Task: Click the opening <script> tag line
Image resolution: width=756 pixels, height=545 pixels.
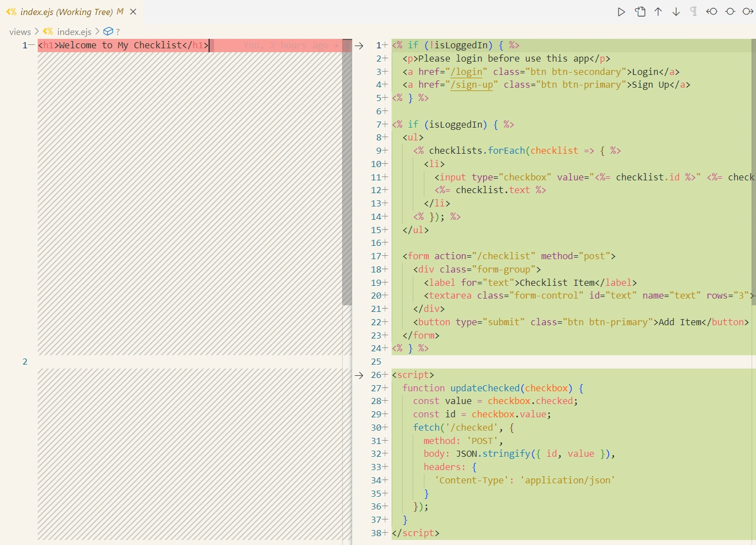Action: point(413,375)
